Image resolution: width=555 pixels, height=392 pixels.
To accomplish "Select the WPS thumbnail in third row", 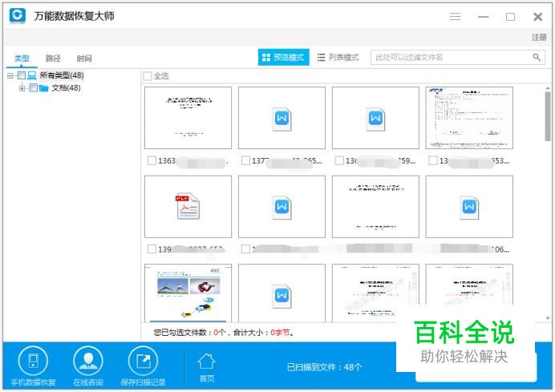I will pyautogui.click(x=282, y=293).
